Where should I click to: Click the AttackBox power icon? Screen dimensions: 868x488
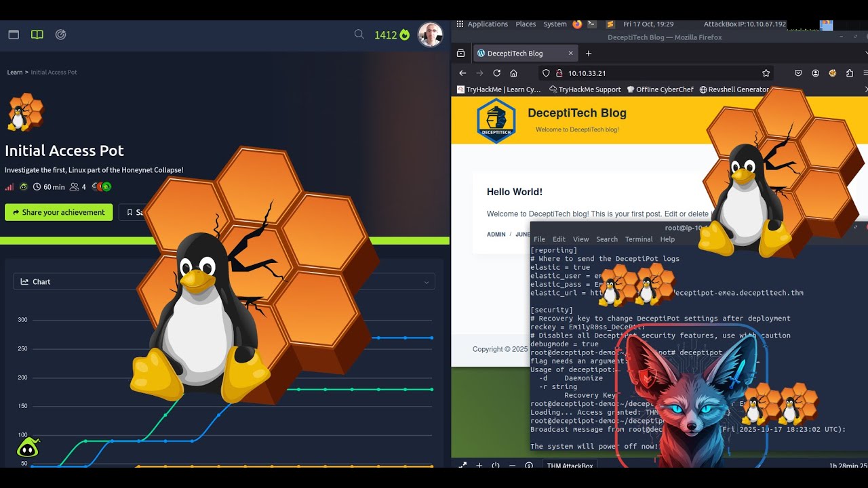496,466
